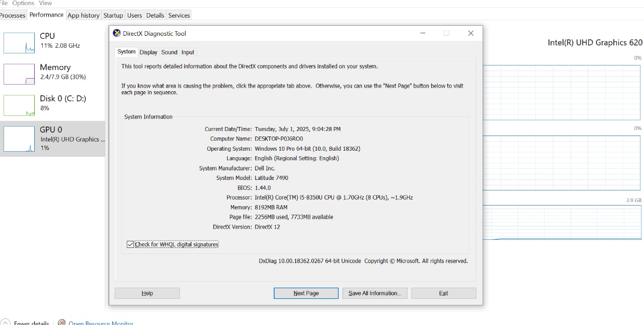Click the System Model label
This screenshot has height=325, width=644.
[234, 178]
